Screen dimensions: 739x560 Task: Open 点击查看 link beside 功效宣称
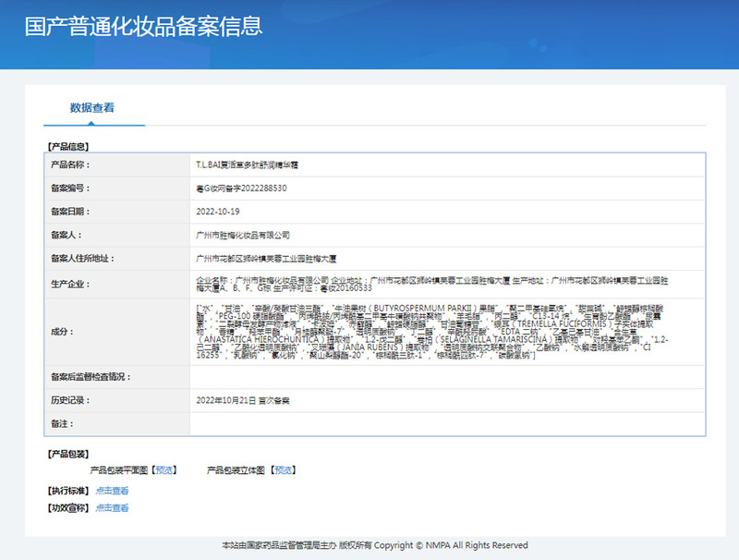coord(112,507)
